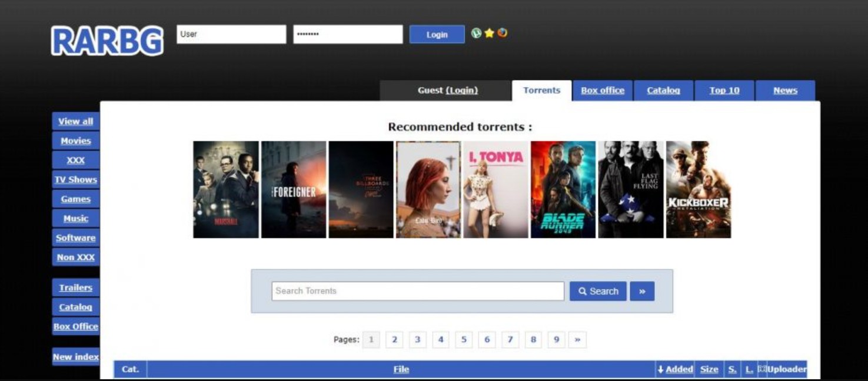The height and width of the screenshot is (381, 868).
Task: Go to page 4
Action: tap(441, 339)
